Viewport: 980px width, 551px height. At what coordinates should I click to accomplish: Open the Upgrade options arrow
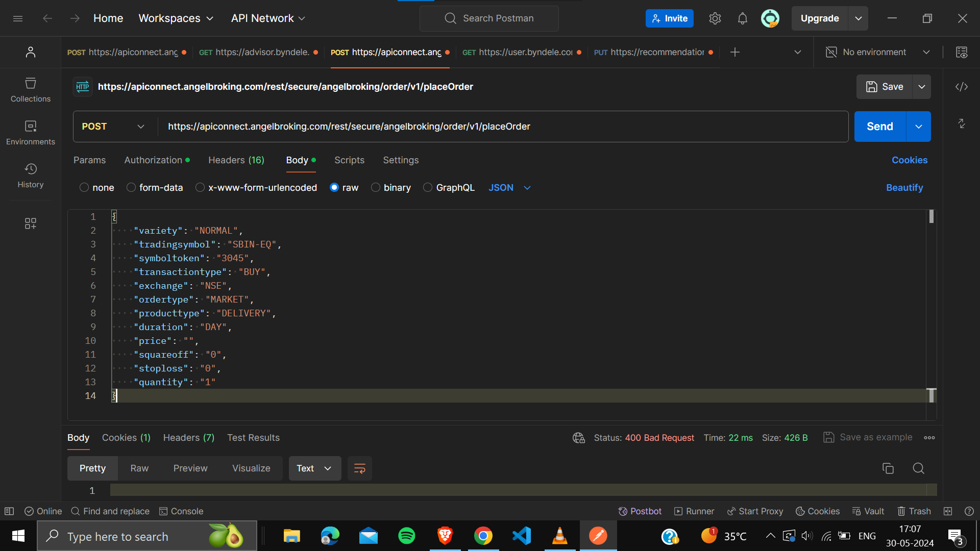pyautogui.click(x=859, y=18)
